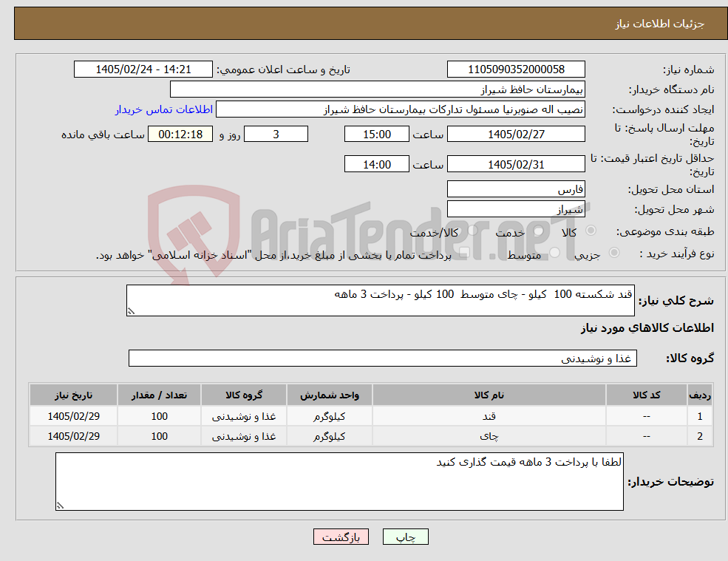Screen dimensions: 728x561
Task: Open اطلاعات تماس خریدار link
Action: (x=164, y=109)
